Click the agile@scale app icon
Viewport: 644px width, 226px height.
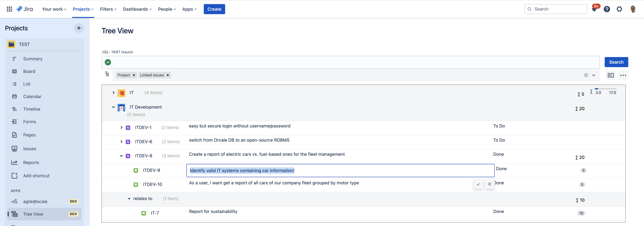[14, 201]
